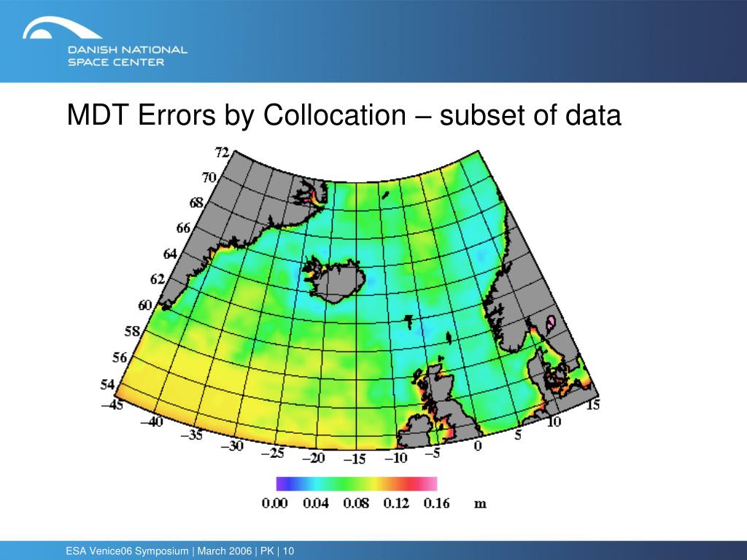The height and width of the screenshot is (560, 747).
Task: Click latitude label '70'
Action: coord(209,178)
